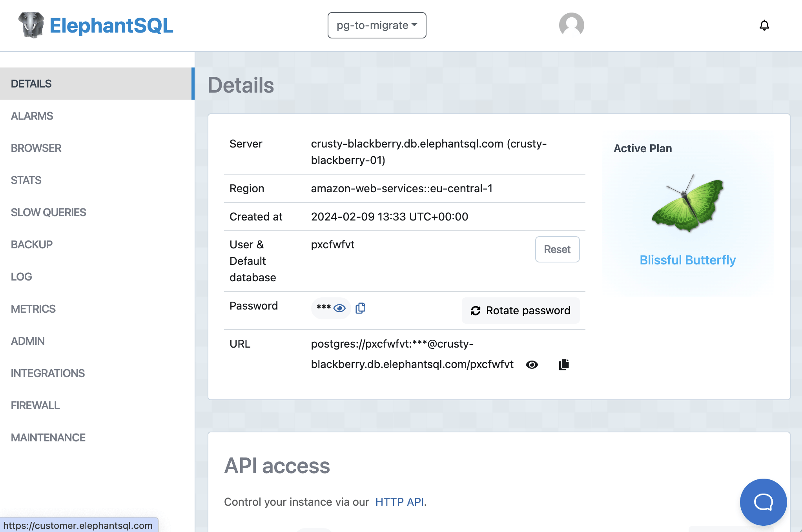Open Firewall settings in sidebar
Image resolution: width=802 pixels, height=532 pixels.
pyautogui.click(x=35, y=405)
